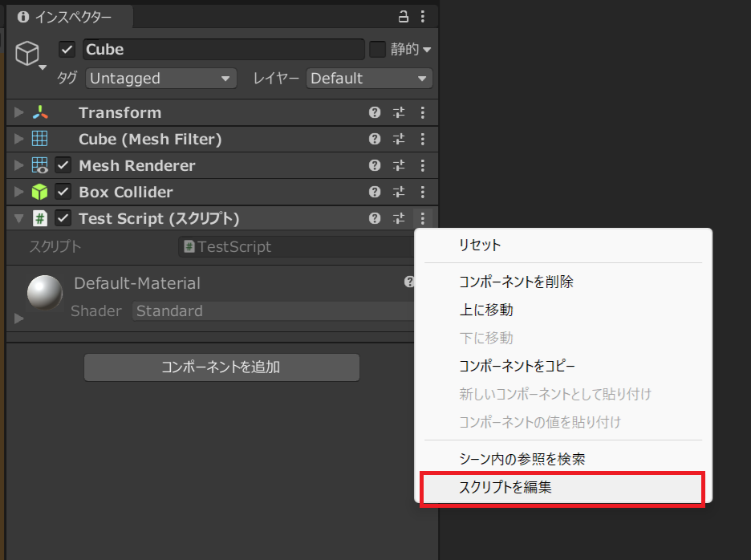Open Test Script help icon
The height and width of the screenshot is (560, 751).
375,218
